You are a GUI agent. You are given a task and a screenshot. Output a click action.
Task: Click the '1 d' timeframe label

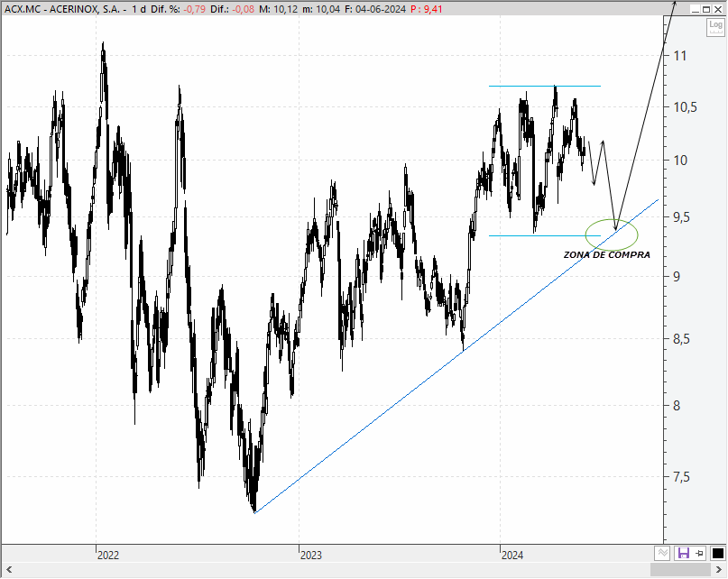[x=138, y=9]
